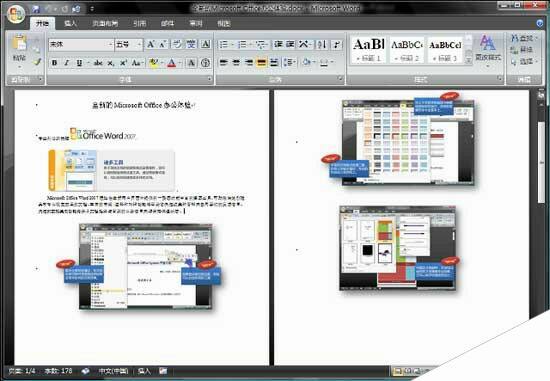Image resolution: width=550 pixels, height=381 pixels.
Task: Expand the styles gallery arrow
Action: pyautogui.click(x=469, y=60)
